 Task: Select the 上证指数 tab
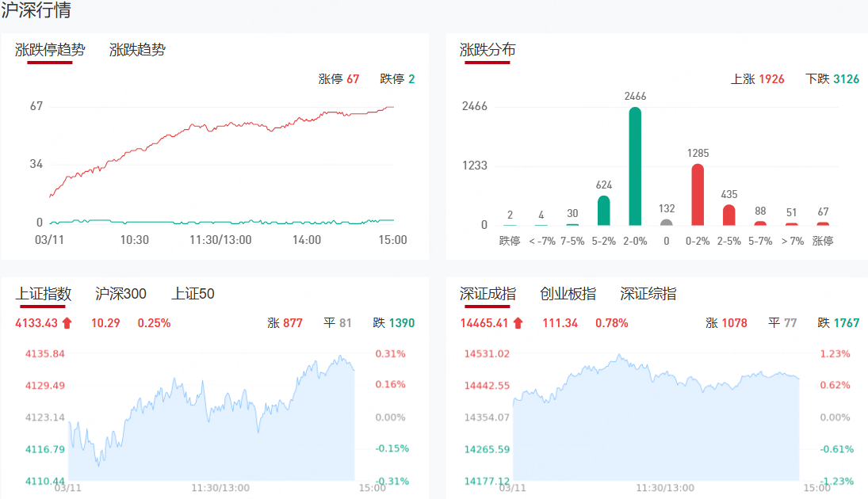44,294
